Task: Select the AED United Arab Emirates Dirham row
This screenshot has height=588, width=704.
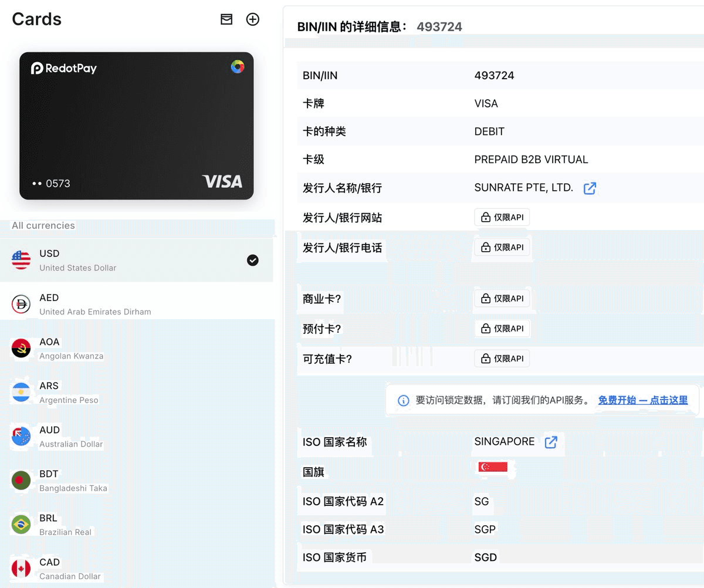Action: point(137,304)
